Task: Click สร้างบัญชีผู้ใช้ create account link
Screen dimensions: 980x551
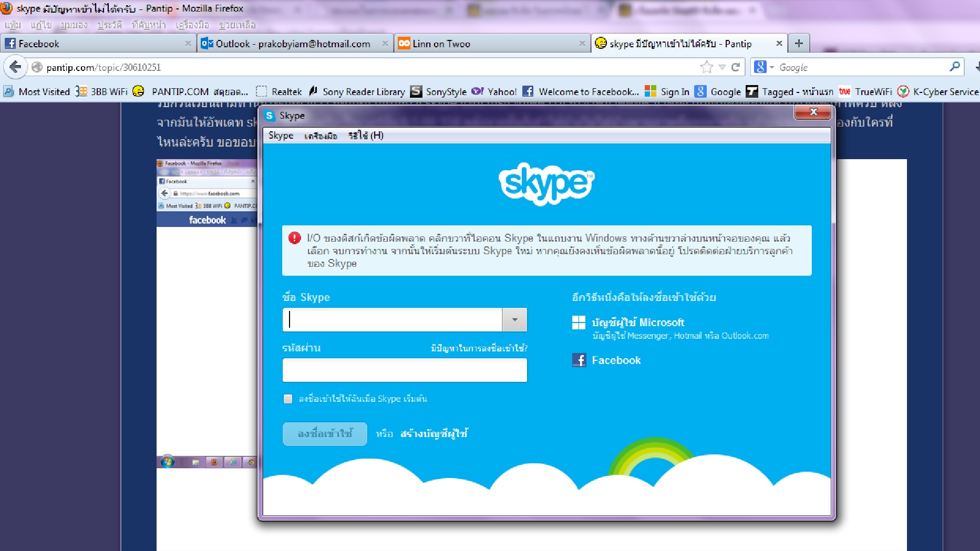Action: tap(434, 433)
